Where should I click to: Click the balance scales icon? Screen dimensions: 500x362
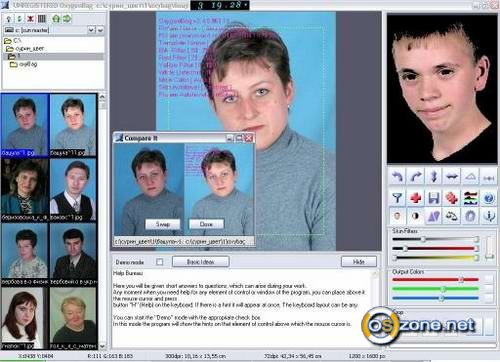(x=452, y=216)
